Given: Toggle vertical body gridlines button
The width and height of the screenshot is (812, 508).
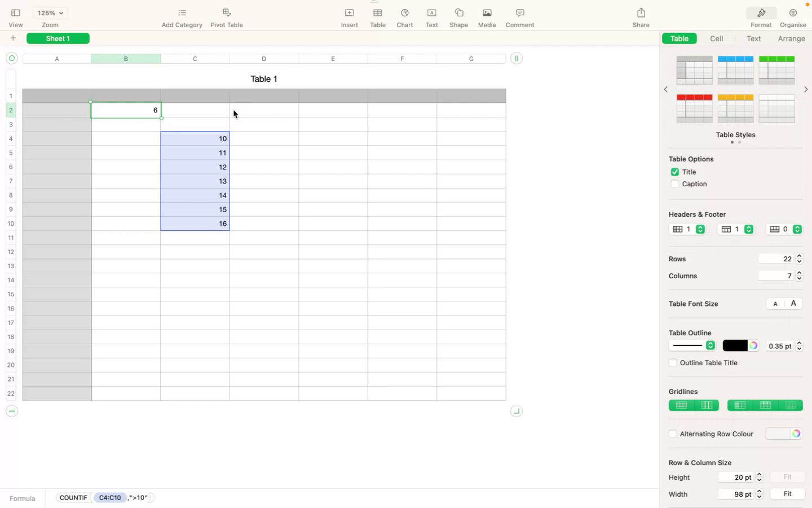Looking at the screenshot, I should 707,405.
